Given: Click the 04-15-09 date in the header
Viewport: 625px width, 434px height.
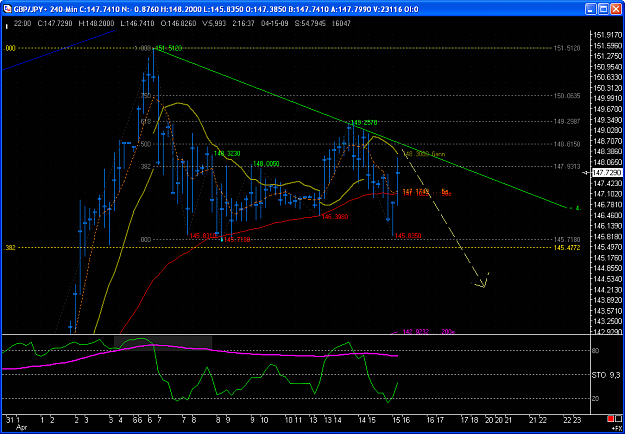Looking at the screenshot, I should point(273,24).
